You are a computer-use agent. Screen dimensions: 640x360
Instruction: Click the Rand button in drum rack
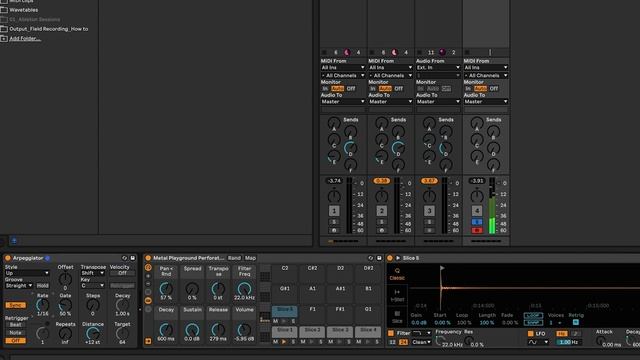coord(234,258)
